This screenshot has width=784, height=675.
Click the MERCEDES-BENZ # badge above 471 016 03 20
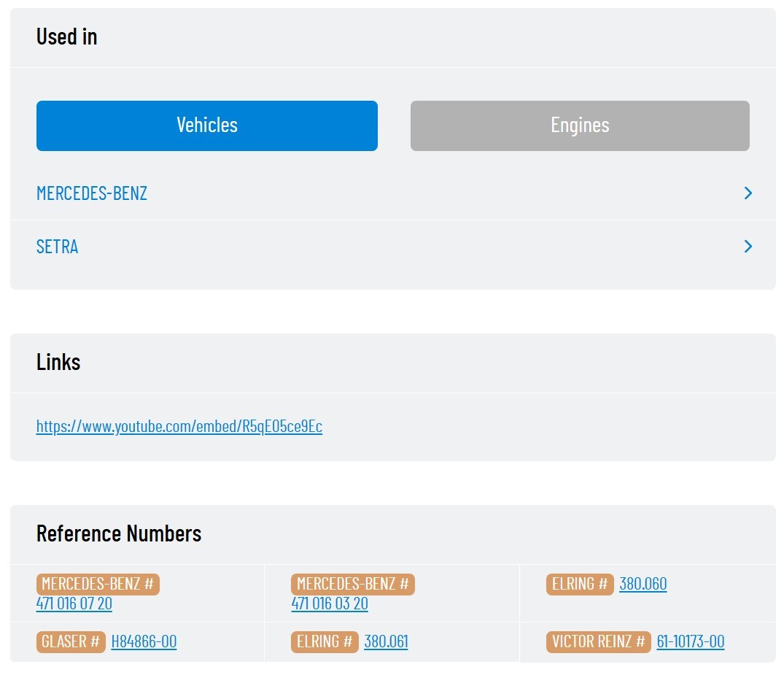click(353, 584)
